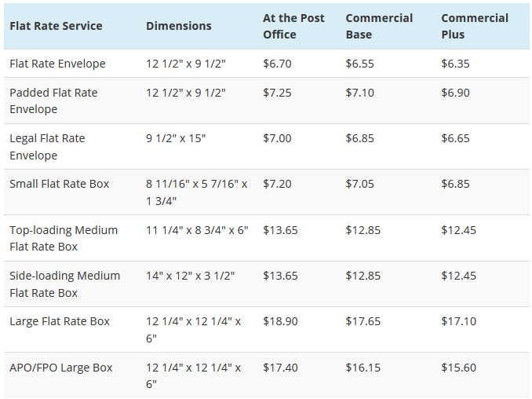The height and width of the screenshot is (399, 532).
Task: Click the $15.60 Commercial Plus price
Action: 459,368
